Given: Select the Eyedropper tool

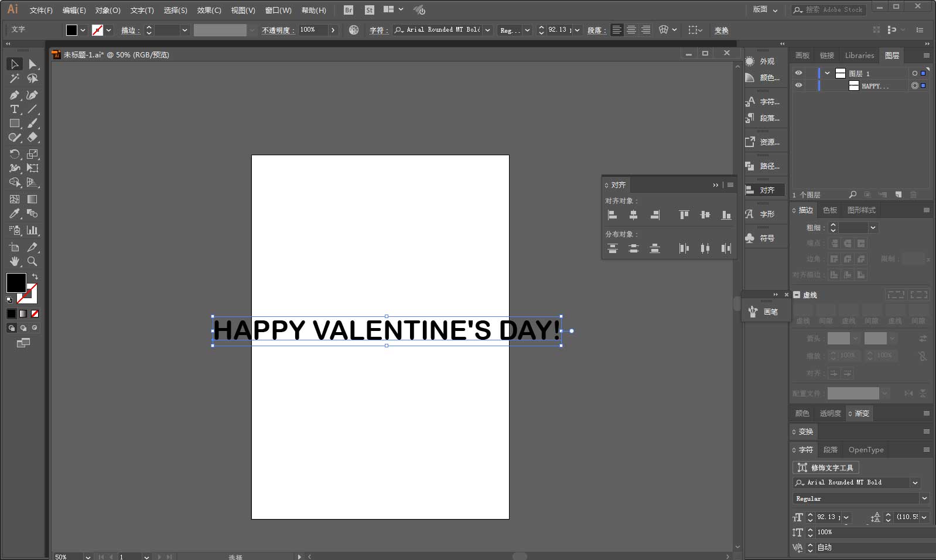Looking at the screenshot, I should pos(15,214).
